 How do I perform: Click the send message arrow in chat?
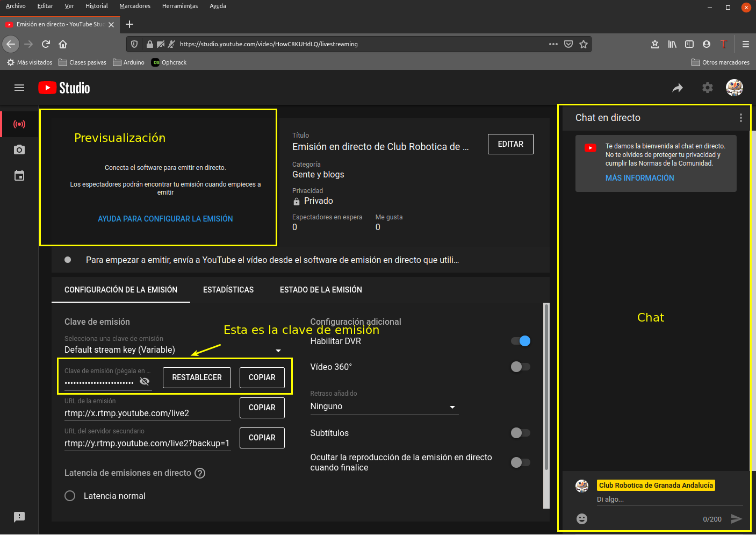pyautogui.click(x=737, y=519)
